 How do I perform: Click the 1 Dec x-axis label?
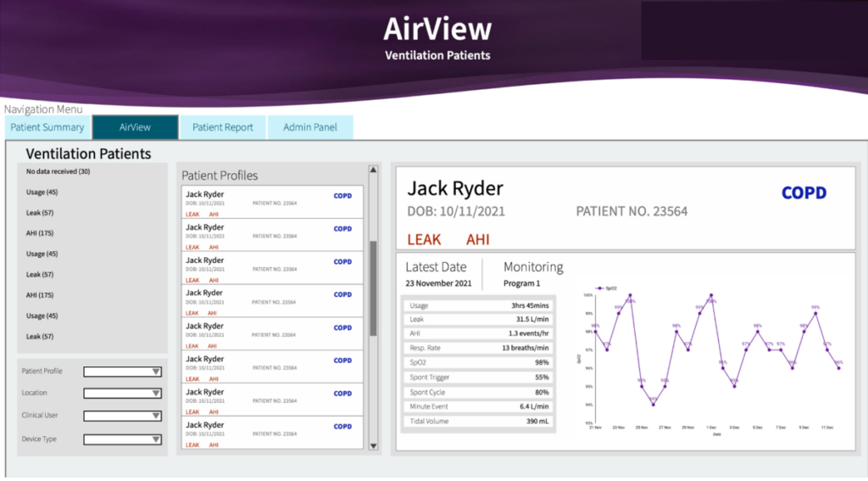[x=711, y=428]
